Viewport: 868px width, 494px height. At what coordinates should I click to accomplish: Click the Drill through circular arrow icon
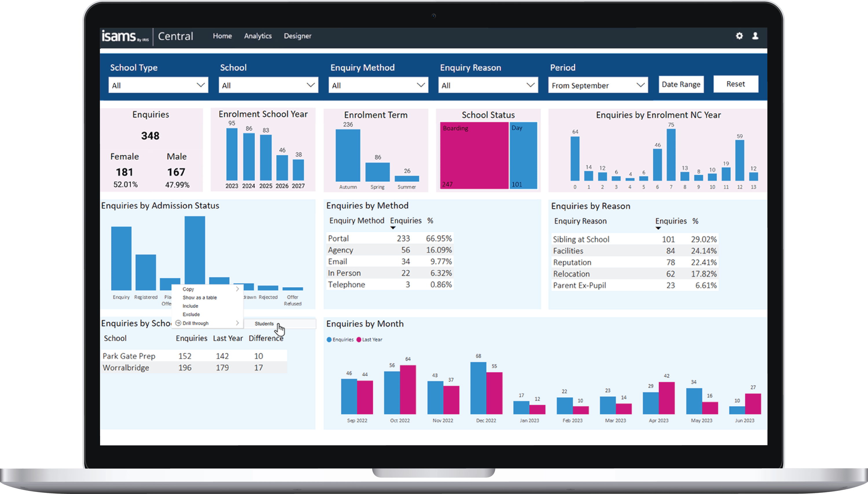coord(178,323)
